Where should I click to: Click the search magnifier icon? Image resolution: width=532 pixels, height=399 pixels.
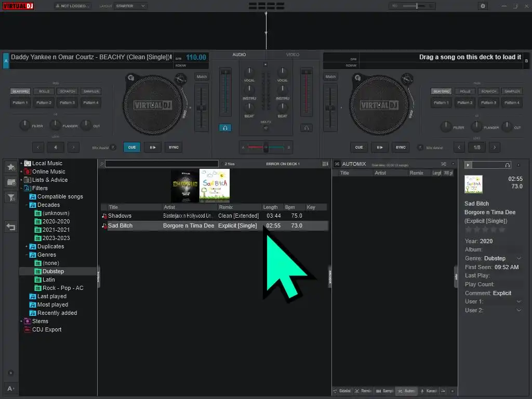101,164
